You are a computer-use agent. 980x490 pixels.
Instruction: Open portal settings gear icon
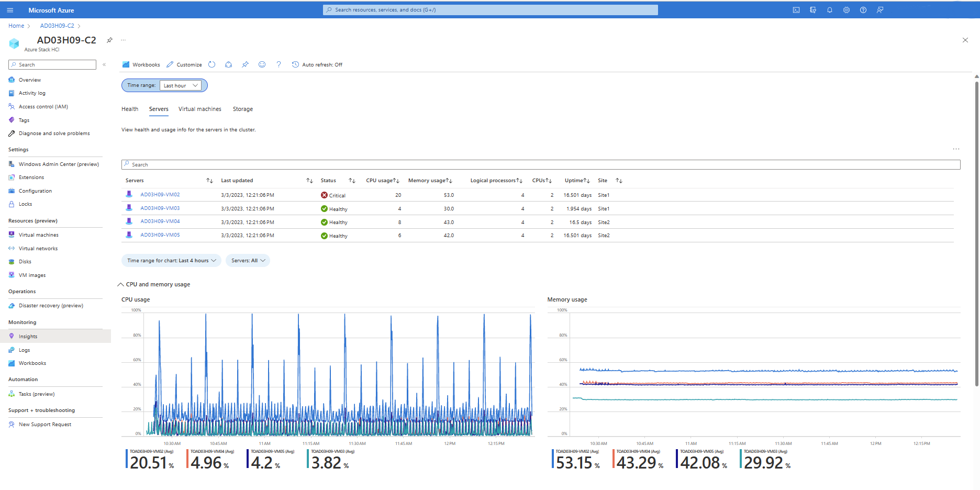tap(846, 10)
